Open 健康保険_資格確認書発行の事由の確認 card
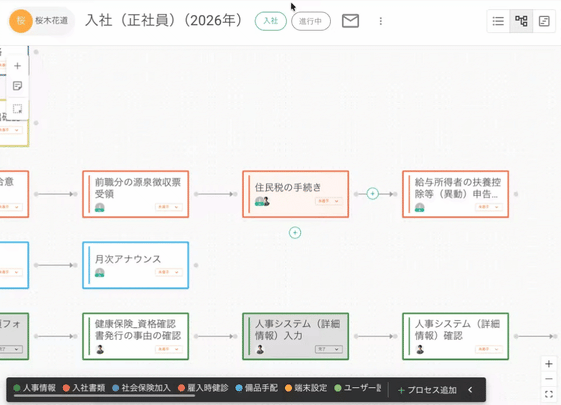Screen dimensions: 561x405 tap(136, 336)
